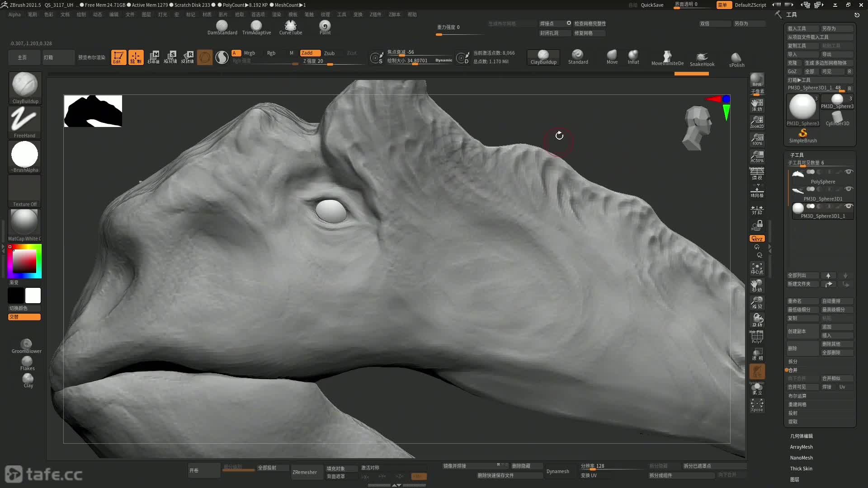Screen dimensions: 868x488
Task: Expand the 布尔运算 Boolean section
Action: 797,396
